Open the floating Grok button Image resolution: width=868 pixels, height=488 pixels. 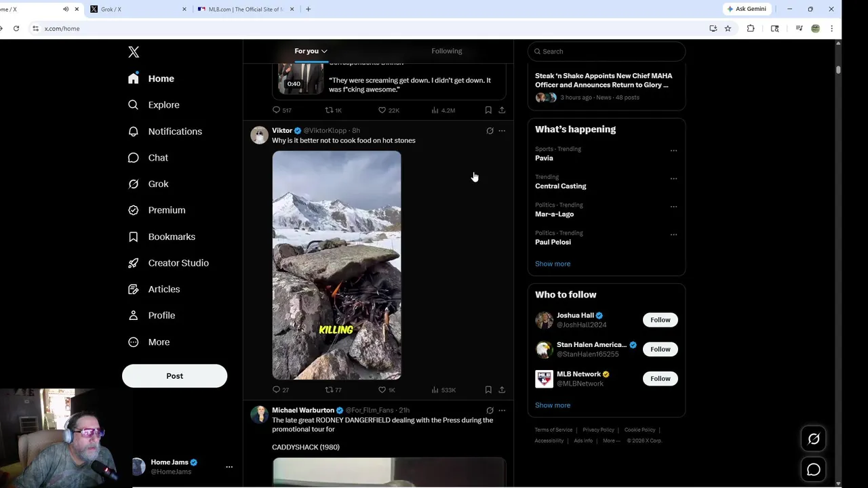[814, 439]
